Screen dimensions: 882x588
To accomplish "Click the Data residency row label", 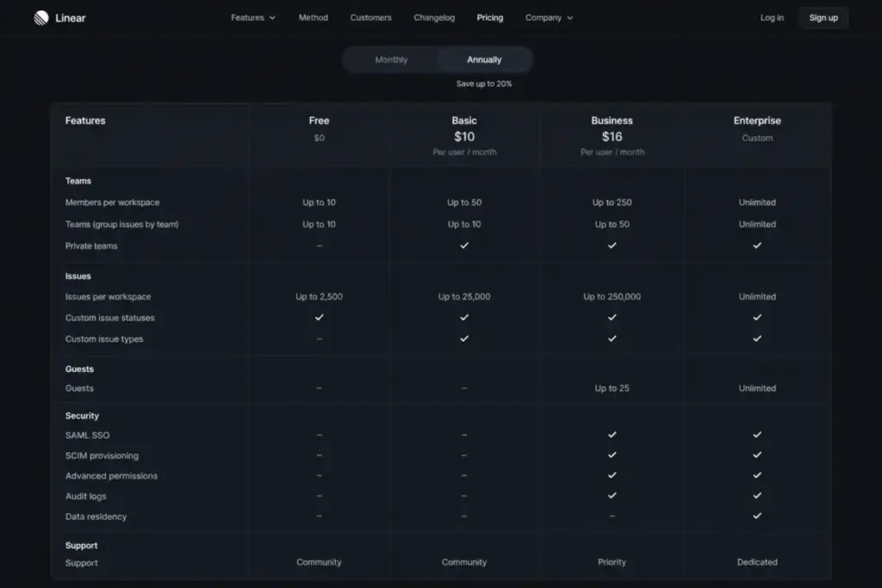I will pos(96,517).
